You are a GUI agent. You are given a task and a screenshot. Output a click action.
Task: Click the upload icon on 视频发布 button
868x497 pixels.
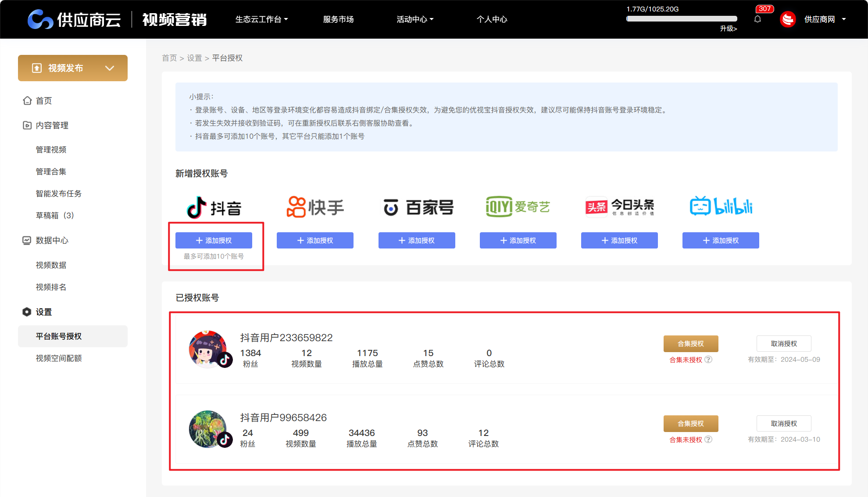tap(37, 68)
